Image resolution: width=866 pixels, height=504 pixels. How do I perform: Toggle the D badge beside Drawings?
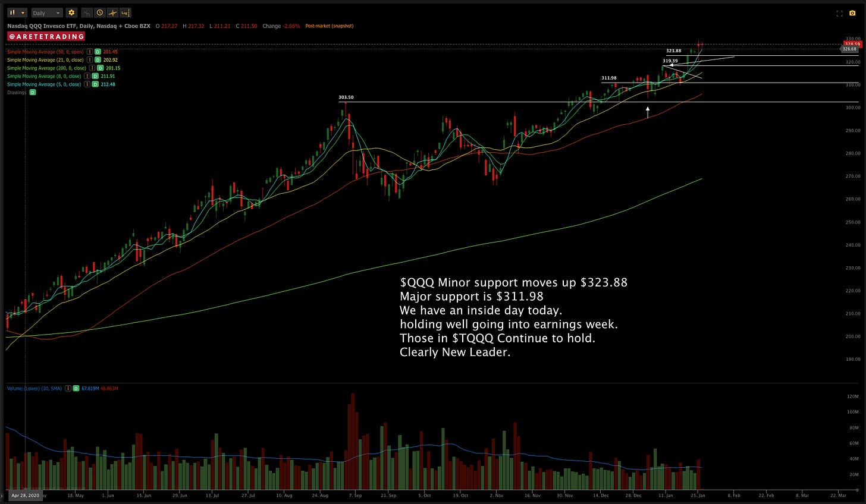point(33,92)
